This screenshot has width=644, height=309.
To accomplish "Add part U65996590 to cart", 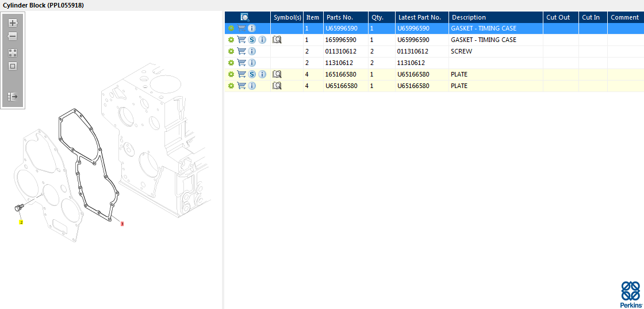I will click(x=241, y=28).
